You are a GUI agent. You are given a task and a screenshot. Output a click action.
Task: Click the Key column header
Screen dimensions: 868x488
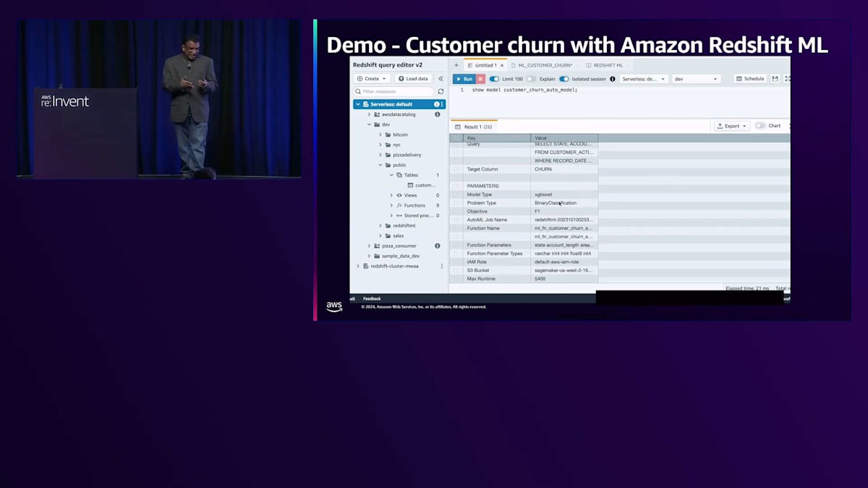497,137
